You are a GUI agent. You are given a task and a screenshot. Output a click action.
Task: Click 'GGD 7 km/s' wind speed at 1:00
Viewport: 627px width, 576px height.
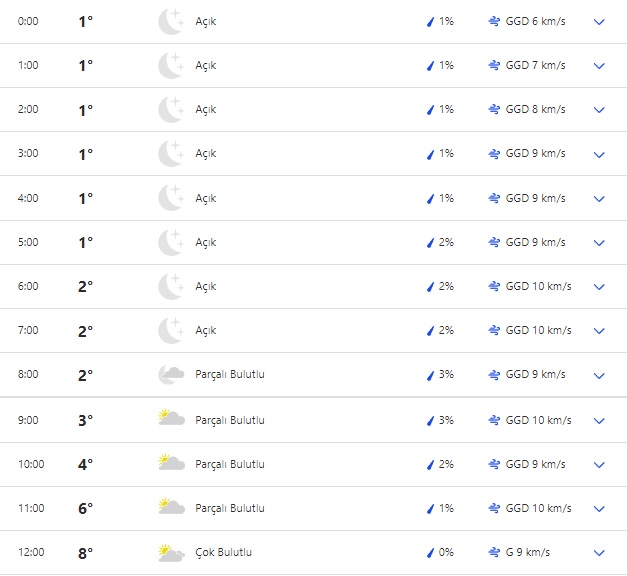tap(535, 66)
